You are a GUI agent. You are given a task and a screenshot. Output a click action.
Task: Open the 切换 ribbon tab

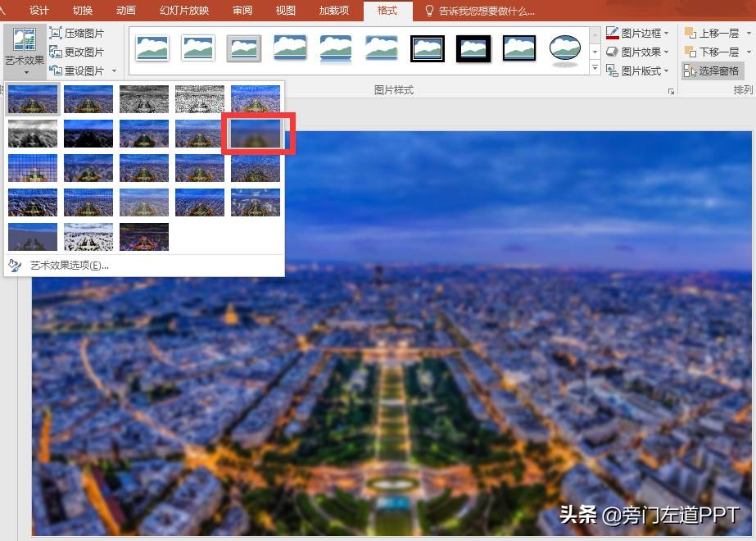point(83,11)
